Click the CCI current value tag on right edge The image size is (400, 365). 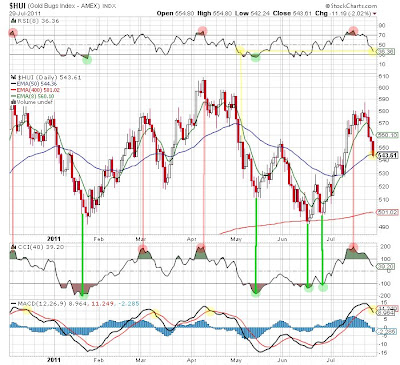click(x=386, y=266)
